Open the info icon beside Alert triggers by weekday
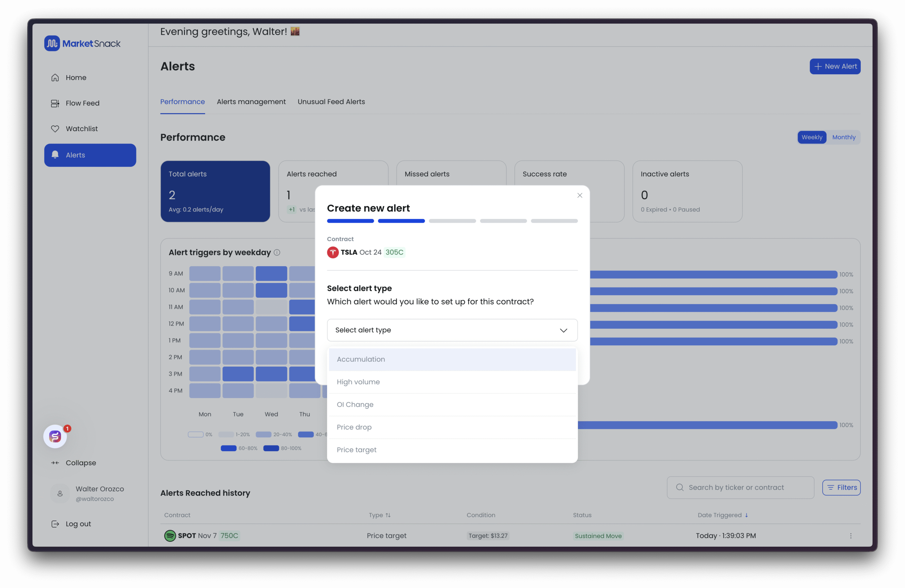 [277, 252]
